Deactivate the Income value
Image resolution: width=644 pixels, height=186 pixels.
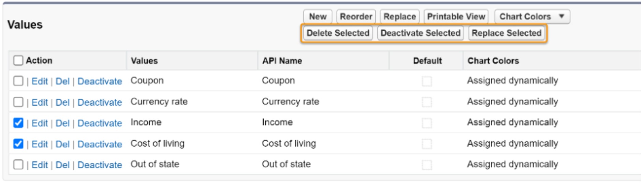click(100, 123)
